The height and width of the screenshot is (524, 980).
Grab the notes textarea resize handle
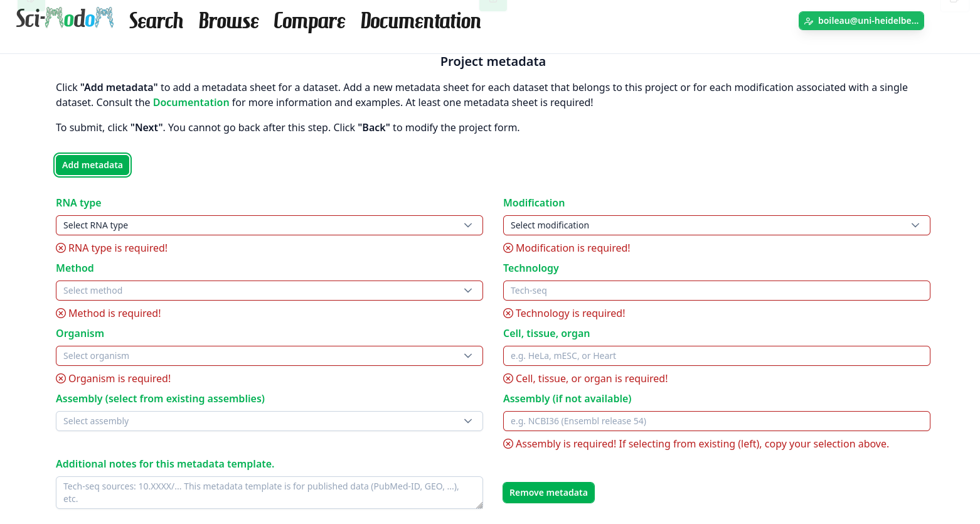click(x=480, y=505)
